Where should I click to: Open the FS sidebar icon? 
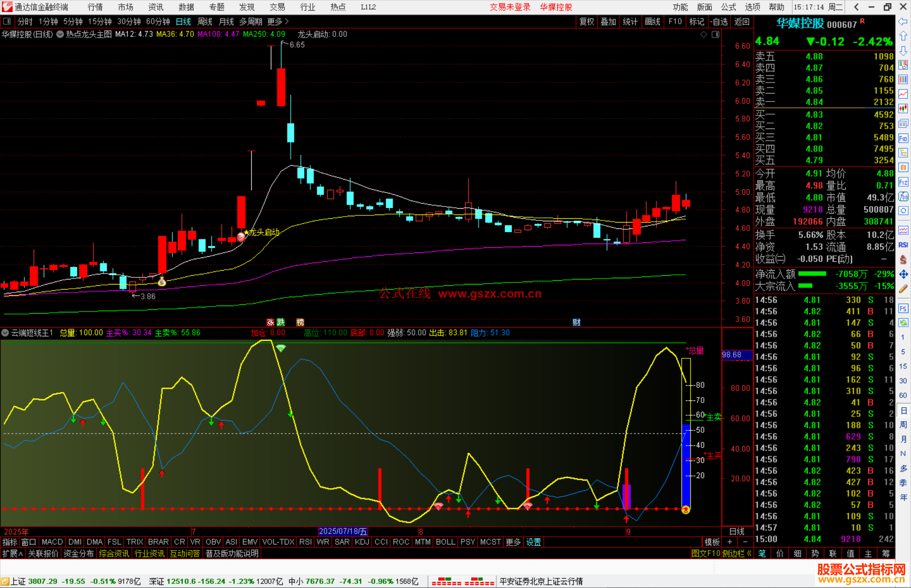point(903,309)
